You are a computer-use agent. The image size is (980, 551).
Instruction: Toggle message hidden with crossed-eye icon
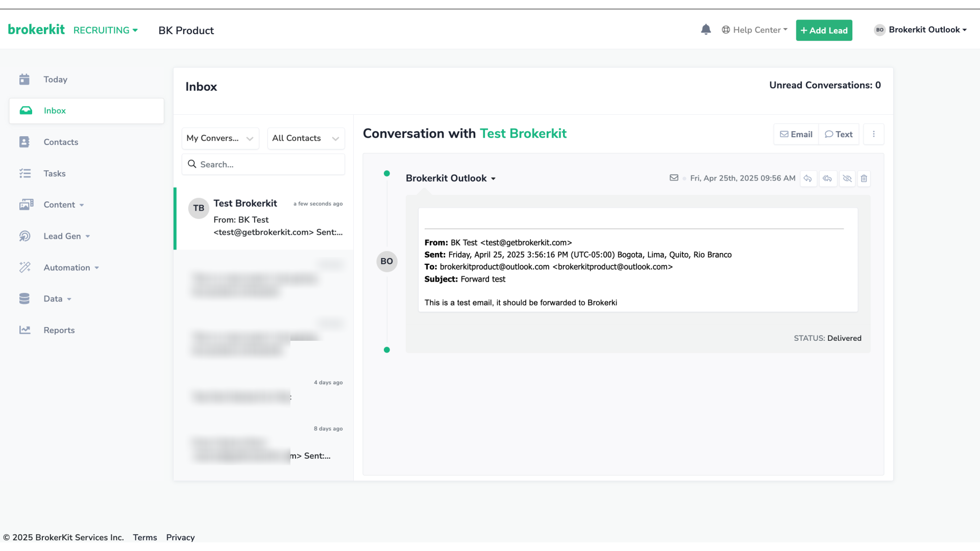tap(847, 179)
